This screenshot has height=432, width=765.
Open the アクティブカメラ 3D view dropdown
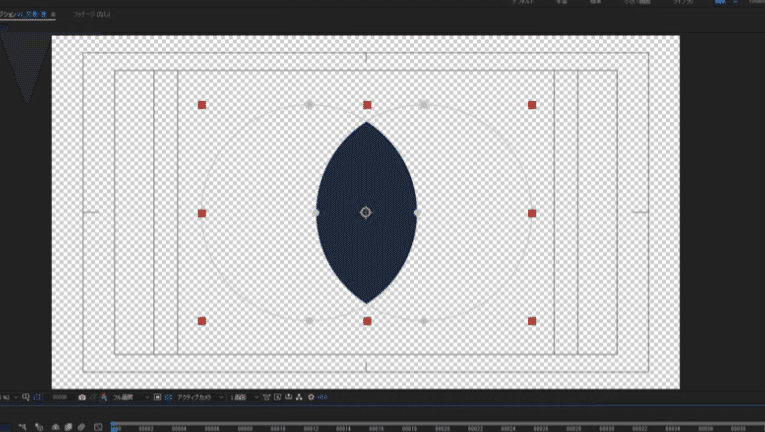click(x=200, y=397)
